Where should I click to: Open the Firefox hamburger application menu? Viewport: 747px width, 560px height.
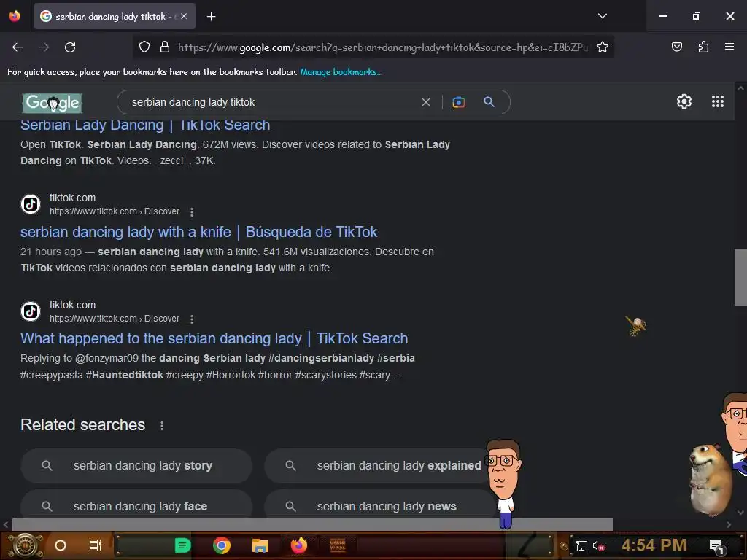point(729,47)
